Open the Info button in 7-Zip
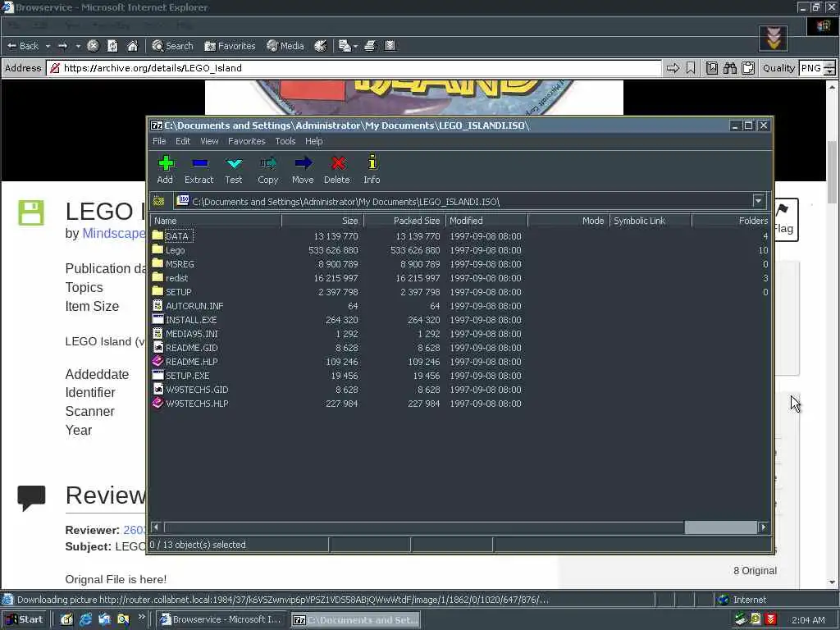This screenshot has height=630, width=840. [372, 169]
